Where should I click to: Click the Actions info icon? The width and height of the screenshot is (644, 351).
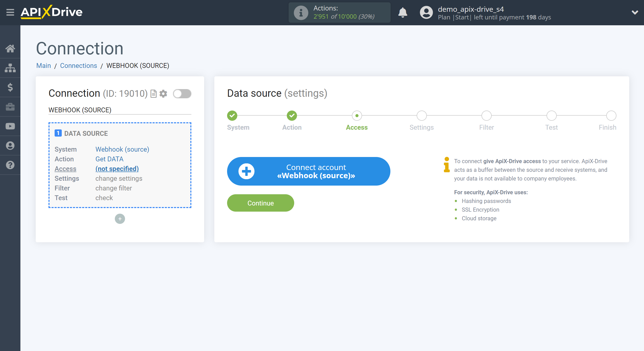(301, 13)
